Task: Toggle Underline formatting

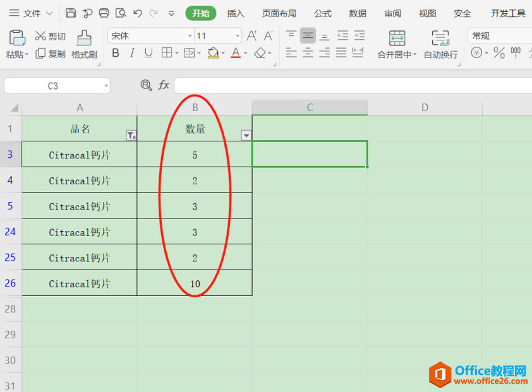Action: coord(148,53)
